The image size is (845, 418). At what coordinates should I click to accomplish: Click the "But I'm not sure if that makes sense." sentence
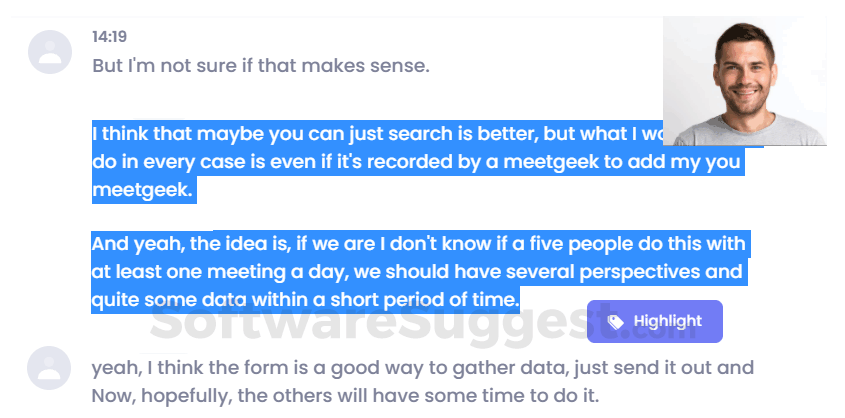click(x=260, y=66)
